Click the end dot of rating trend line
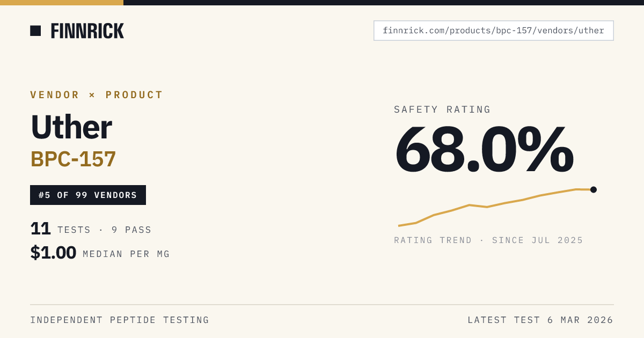 pos(594,189)
